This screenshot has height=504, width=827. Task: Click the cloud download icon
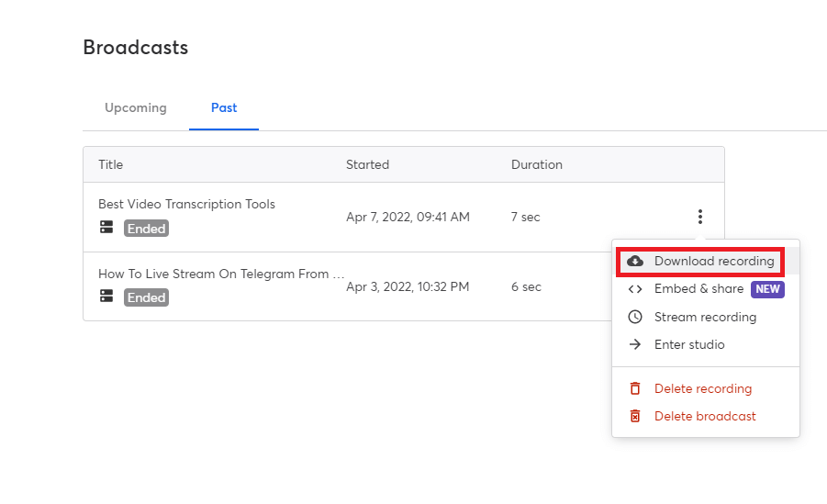point(635,262)
